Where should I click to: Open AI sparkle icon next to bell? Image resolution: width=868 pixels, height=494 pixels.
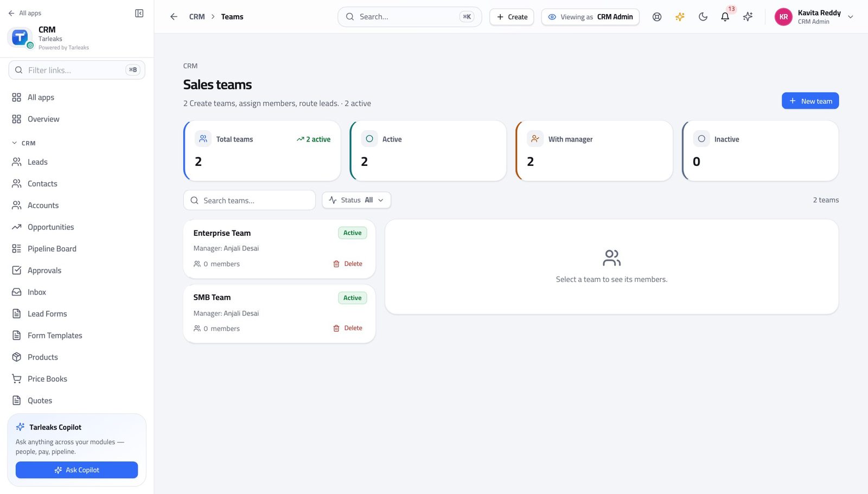(x=748, y=17)
